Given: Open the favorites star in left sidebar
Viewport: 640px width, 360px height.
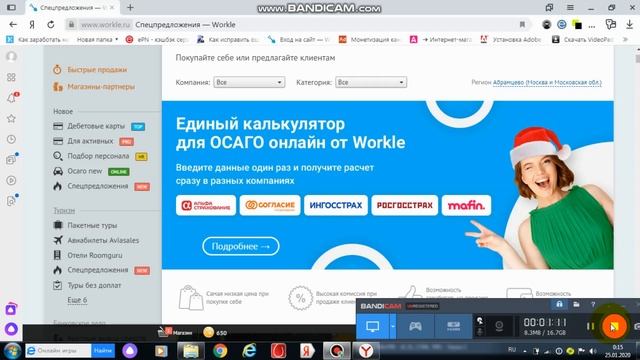Looking at the screenshot, I should 11,119.
